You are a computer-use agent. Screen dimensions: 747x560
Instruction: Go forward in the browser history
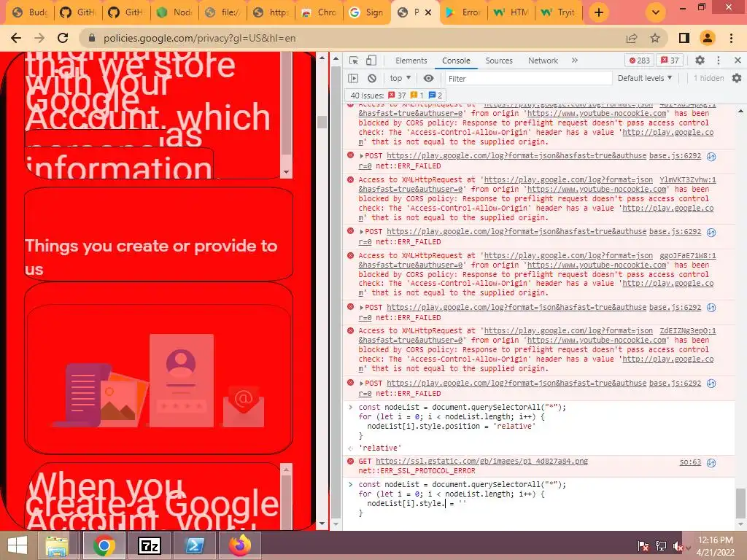(x=39, y=38)
